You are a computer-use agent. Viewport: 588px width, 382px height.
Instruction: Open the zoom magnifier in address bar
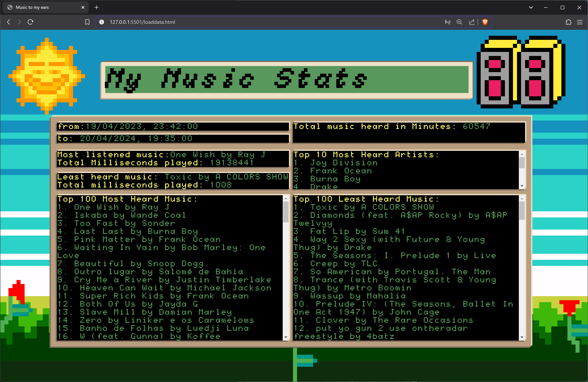tap(459, 22)
